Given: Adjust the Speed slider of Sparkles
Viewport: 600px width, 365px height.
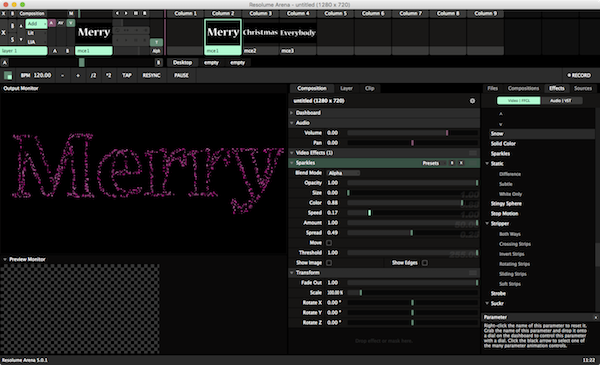Looking at the screenshot, I should (x=412, y=213).
